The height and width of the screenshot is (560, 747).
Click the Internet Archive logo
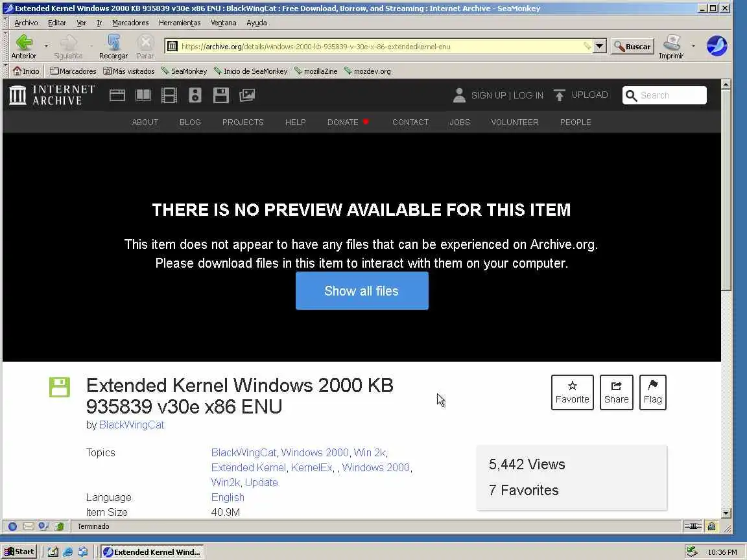(x=52, y=95)
